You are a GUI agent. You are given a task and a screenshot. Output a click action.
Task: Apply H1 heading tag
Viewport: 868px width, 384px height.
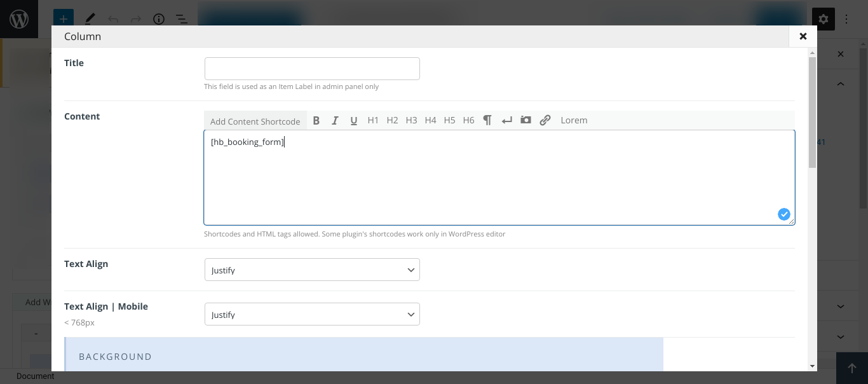(373, 120)
